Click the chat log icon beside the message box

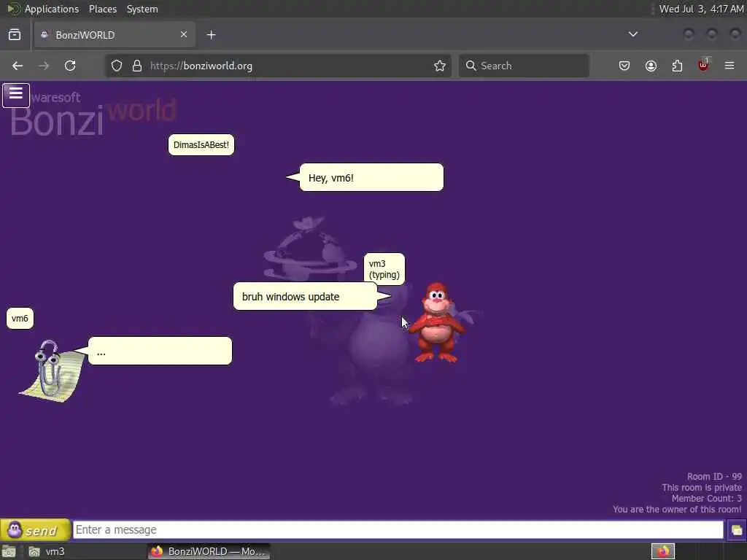[x=736, y=530]
